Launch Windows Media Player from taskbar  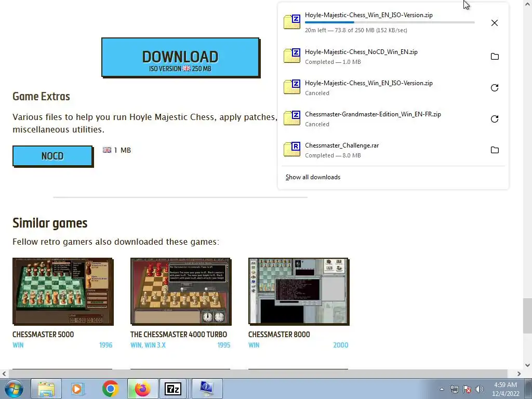tap(77, 389)
